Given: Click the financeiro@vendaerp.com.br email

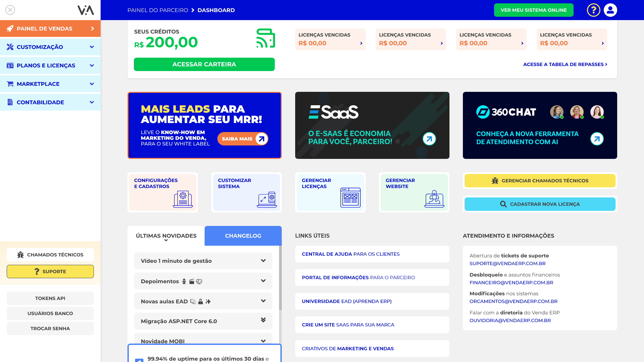Looking at the screenshot, I should coord(511,283).
